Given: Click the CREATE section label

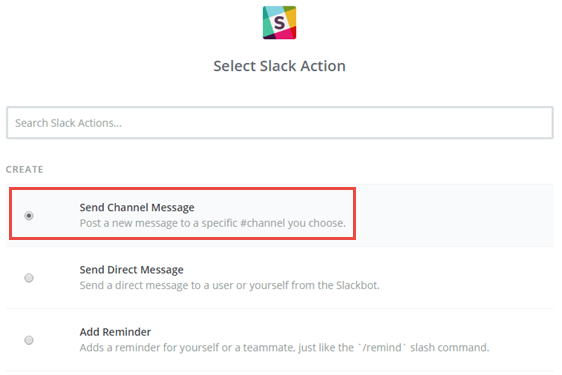Looking at the screenshot, I should pyautogui.click(x=24, y=169).
